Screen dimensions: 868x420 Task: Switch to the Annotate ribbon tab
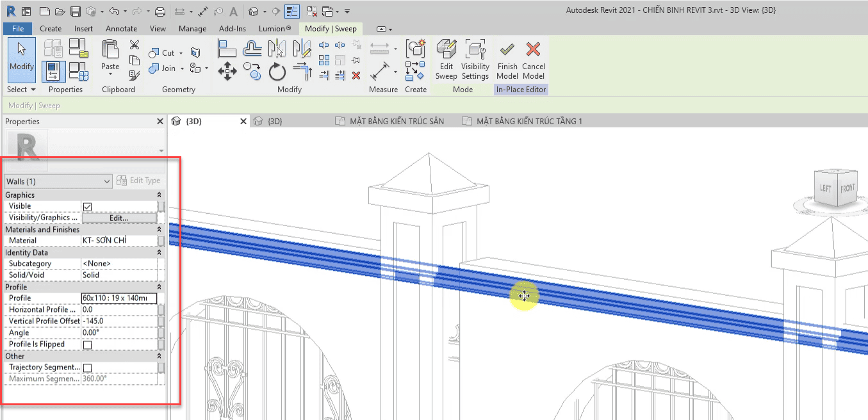pyautogui.click(x=122, y=29)
